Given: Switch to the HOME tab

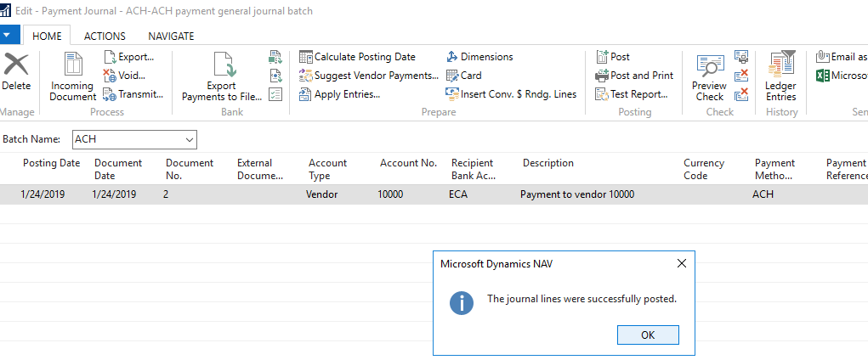Looking at the screenshot, I should pyautogui.click(x=47, y=37).
